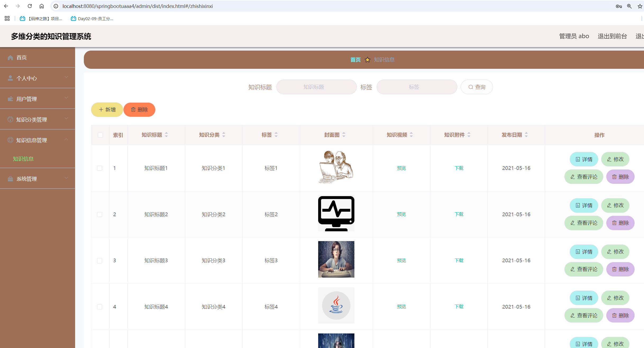Open the 预览 link for 知识标题4
This screenshot has height=348, width=644.
coord(401,306)
